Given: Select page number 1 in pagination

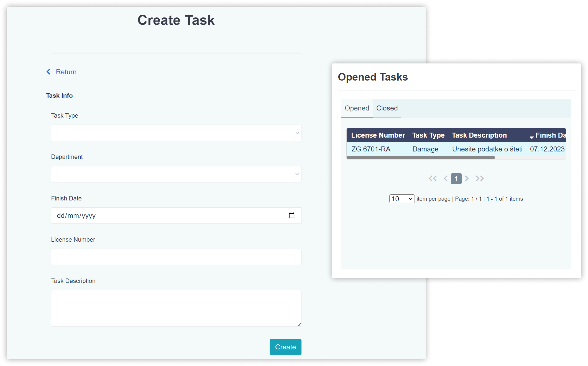Looking at the screenshot, I should tap(456, 179).
